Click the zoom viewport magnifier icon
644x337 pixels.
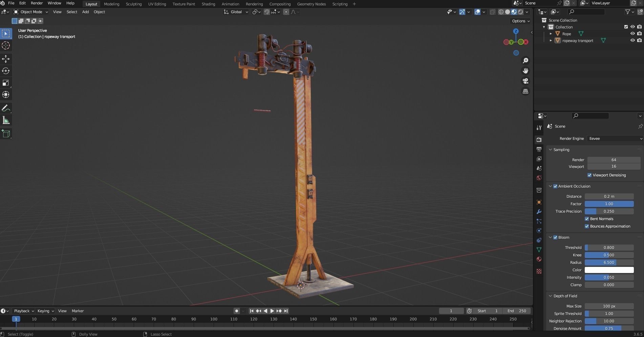coord(525,61)
